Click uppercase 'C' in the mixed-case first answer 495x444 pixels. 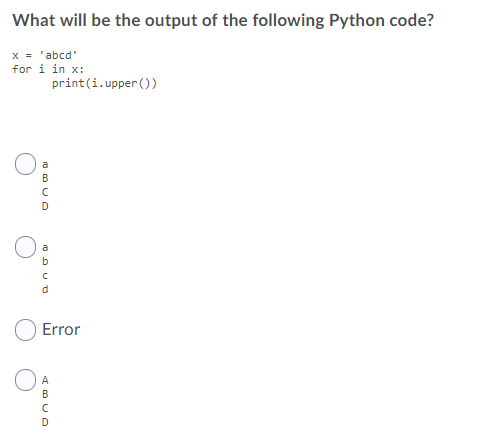tap(45, 192)
